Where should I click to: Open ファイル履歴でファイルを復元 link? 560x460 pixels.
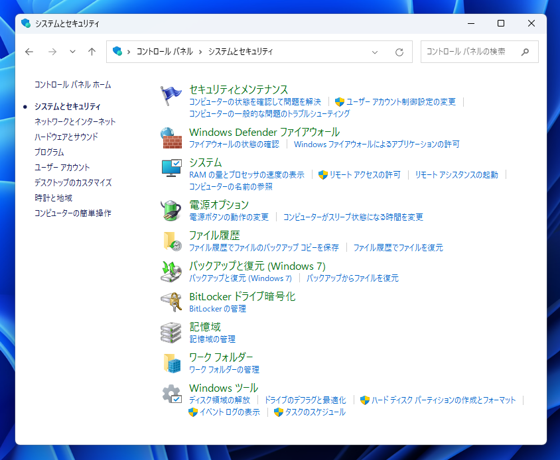398,248
